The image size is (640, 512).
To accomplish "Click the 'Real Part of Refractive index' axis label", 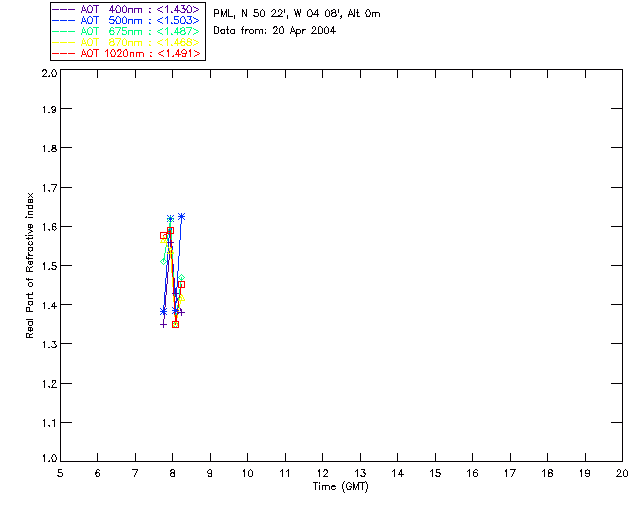I will pos(30,265).
